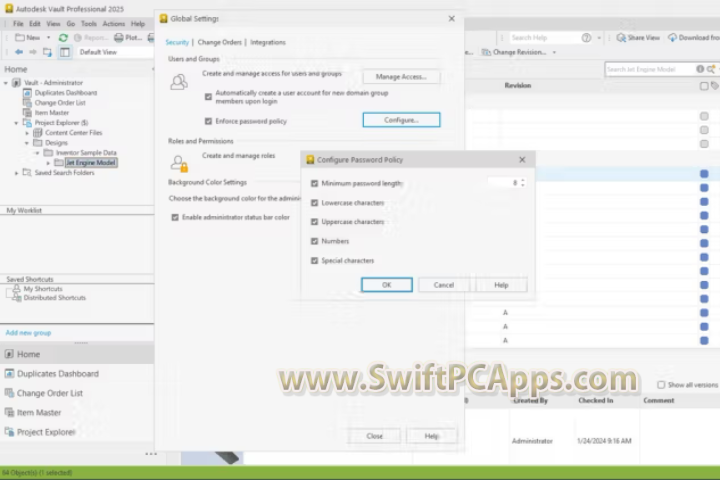
Task: Select the Duplicates Dashboard icon in the tree
Action: point(28,93)
